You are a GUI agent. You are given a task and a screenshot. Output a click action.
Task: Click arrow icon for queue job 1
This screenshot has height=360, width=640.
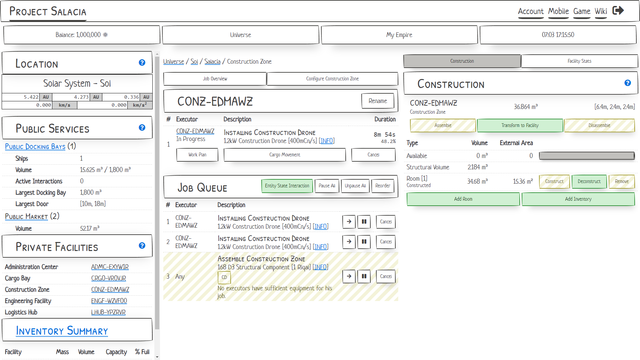349,222
